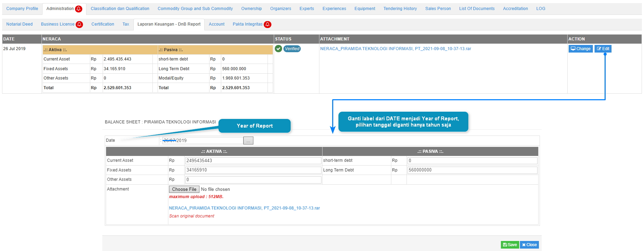Close the balance sheet form
Image resolution: width=644 pixels, height=251 pixels.
(x=529, y=245)
